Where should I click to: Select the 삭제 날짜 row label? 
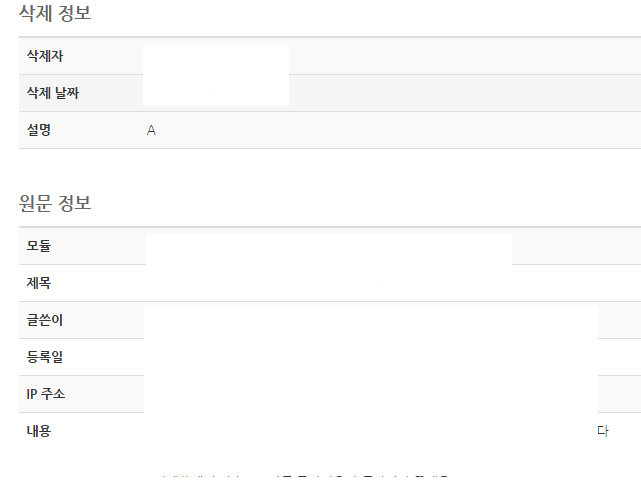(53, 93)
